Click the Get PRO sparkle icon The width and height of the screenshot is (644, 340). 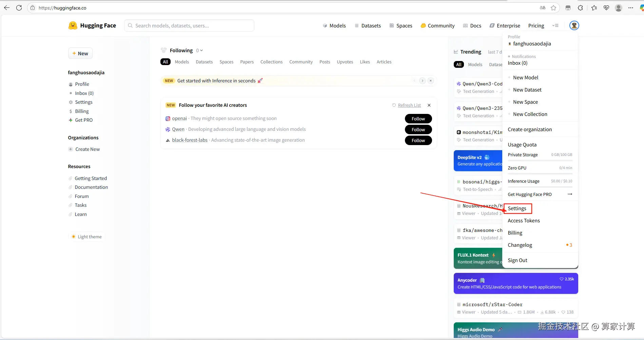point(71,120)
